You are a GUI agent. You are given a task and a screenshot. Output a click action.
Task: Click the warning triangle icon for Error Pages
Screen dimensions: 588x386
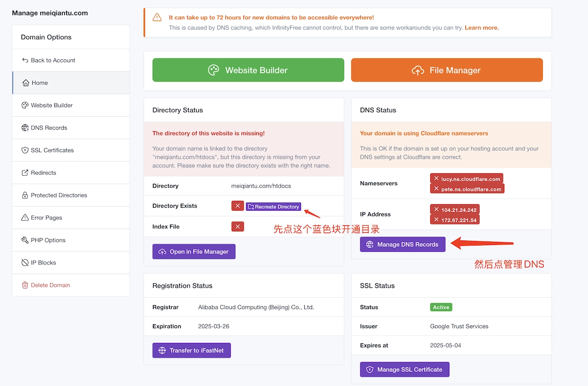pyautogui.click(x=25, y=218)
